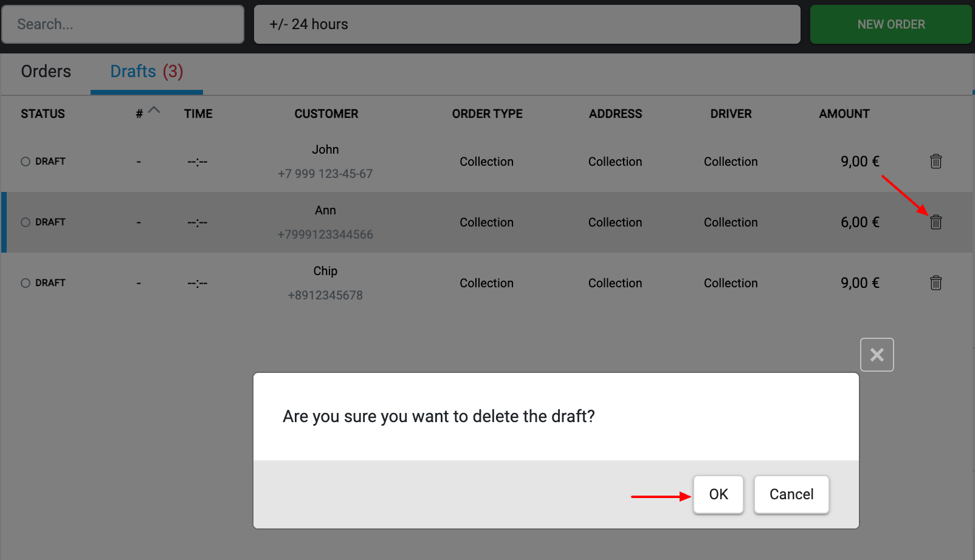
Task: Open the Drafts (3) tab
Action: pos(146,72)
